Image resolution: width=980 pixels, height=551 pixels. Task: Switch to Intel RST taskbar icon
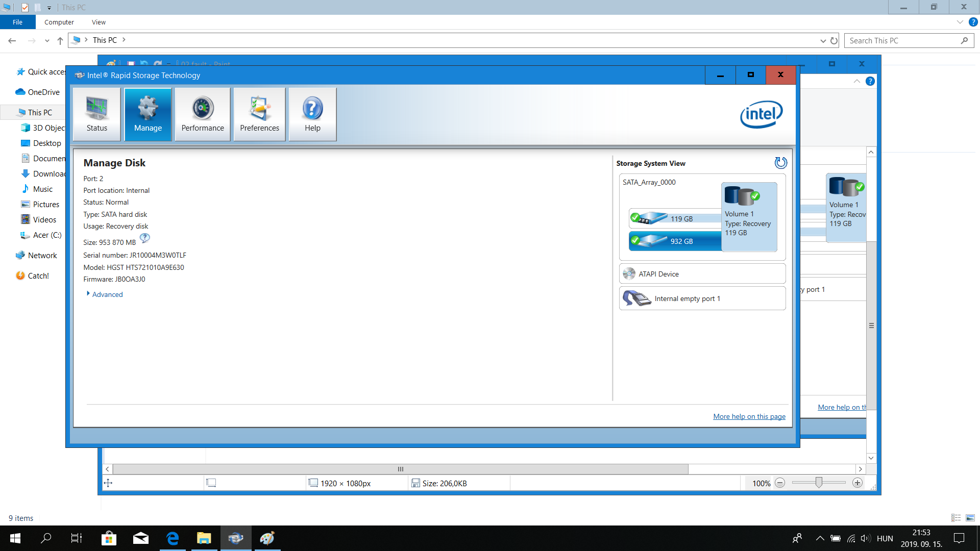tap(236, 538)
